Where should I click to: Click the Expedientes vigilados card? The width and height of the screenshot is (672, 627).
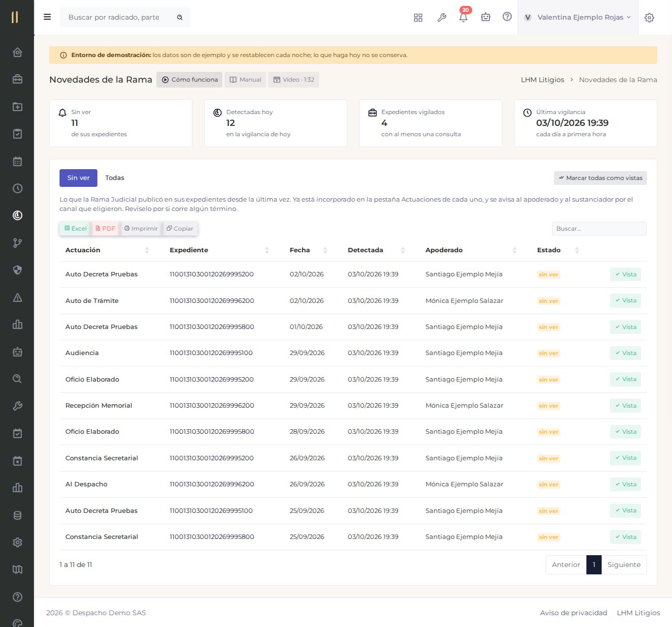point(430,123)
